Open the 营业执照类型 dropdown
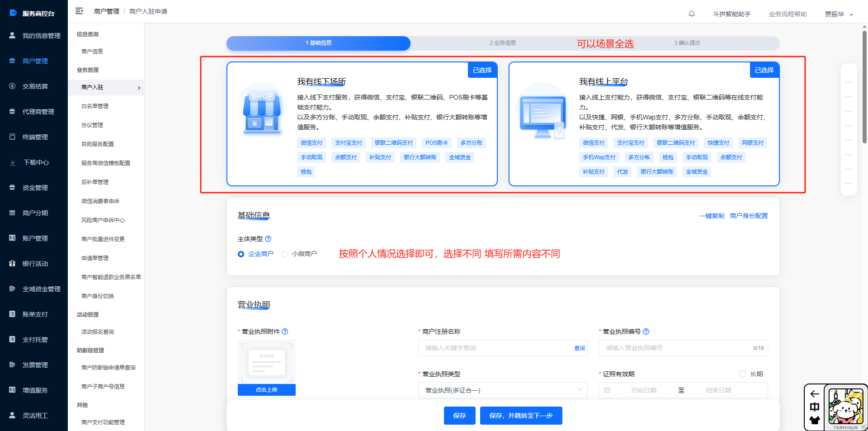 [502, 390]
